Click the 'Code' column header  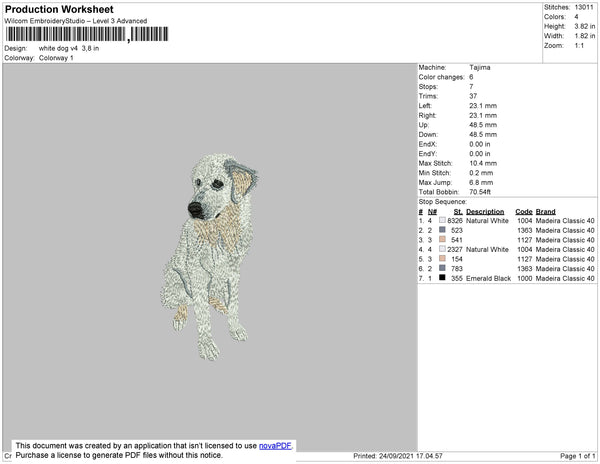(x=524, y=212)
